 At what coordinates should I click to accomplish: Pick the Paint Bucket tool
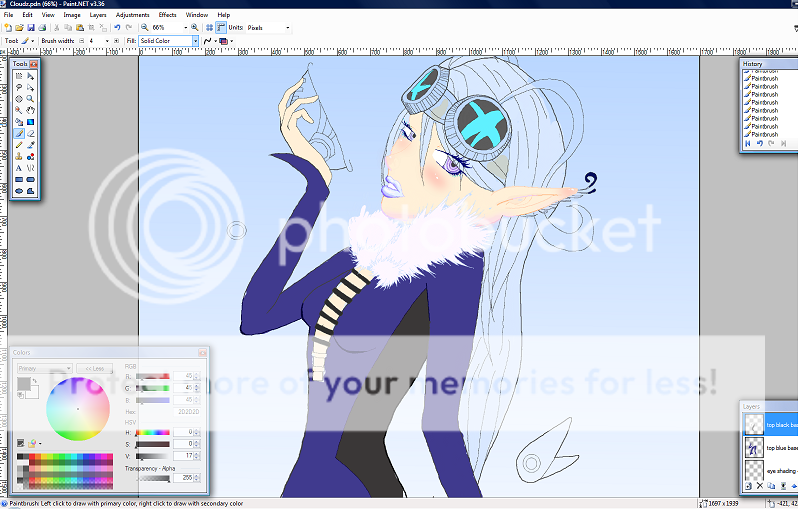point(19,121)
